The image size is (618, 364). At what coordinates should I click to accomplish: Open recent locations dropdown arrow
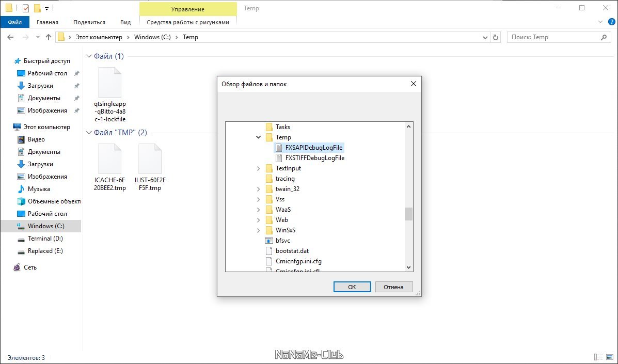pyautogui.click(x=38, y=37)
